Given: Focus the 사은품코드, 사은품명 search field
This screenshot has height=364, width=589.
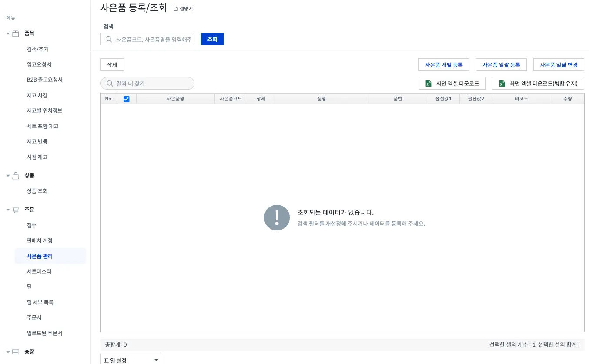Looking at the screenshot, I should pyautogui.click(x=147, y=39).
